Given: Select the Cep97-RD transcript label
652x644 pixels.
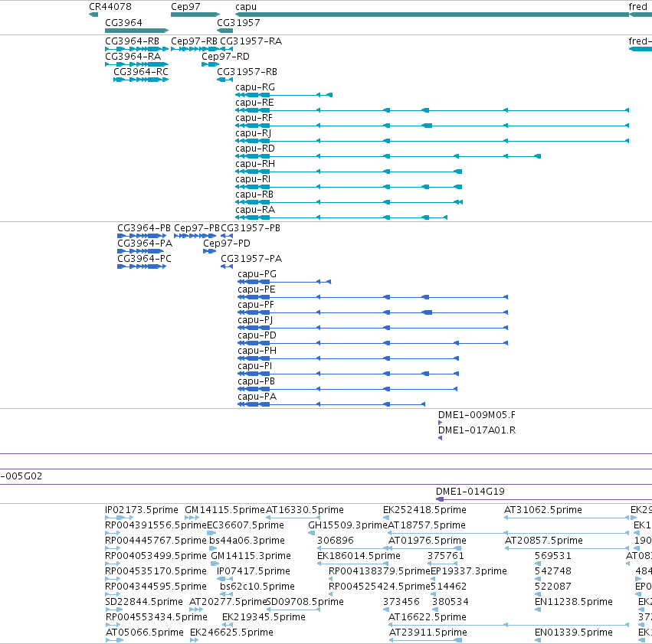Looking at the screenshot, I should tap(225, 57).
